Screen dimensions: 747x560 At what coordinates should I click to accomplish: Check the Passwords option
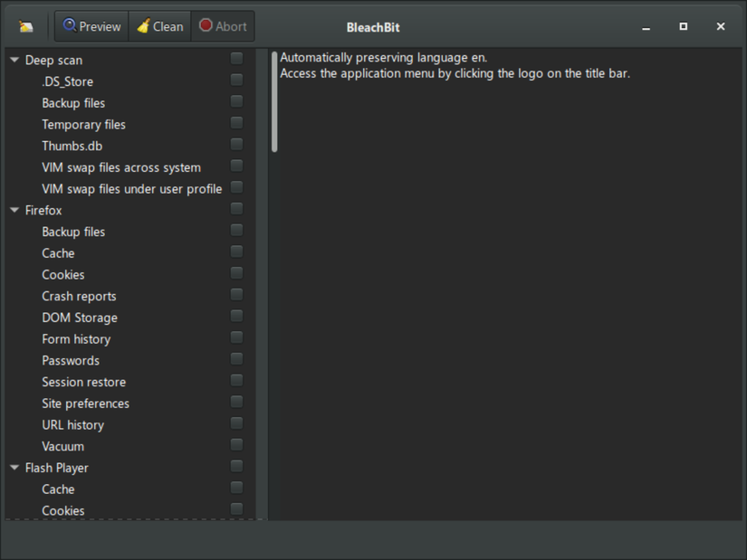point(236,359)
